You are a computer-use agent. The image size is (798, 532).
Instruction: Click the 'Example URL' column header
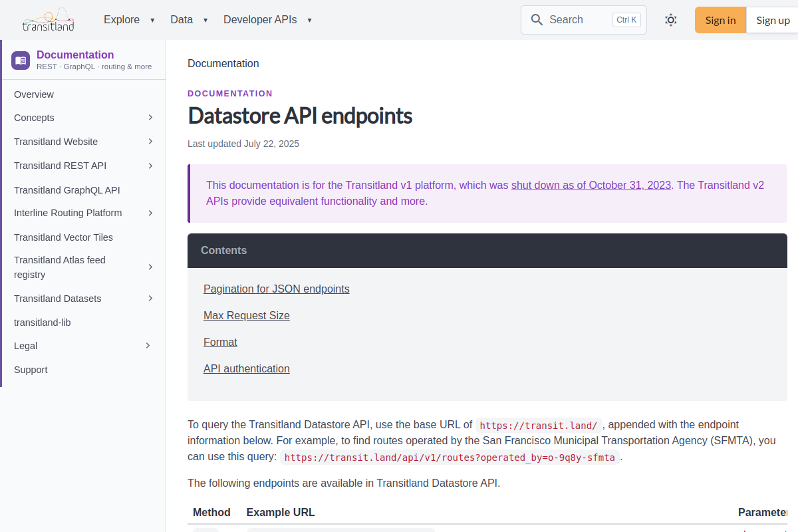coord(281,512)
